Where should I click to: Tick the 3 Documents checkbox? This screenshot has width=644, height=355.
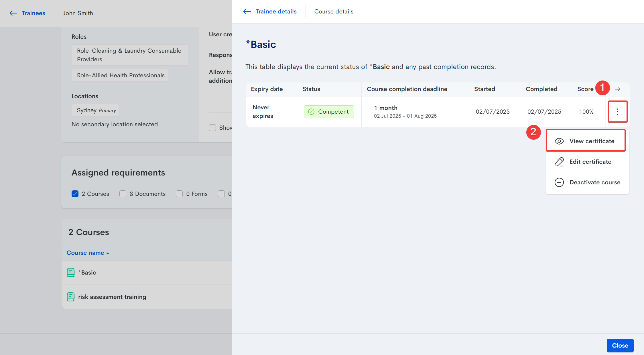tap(123, 194)
